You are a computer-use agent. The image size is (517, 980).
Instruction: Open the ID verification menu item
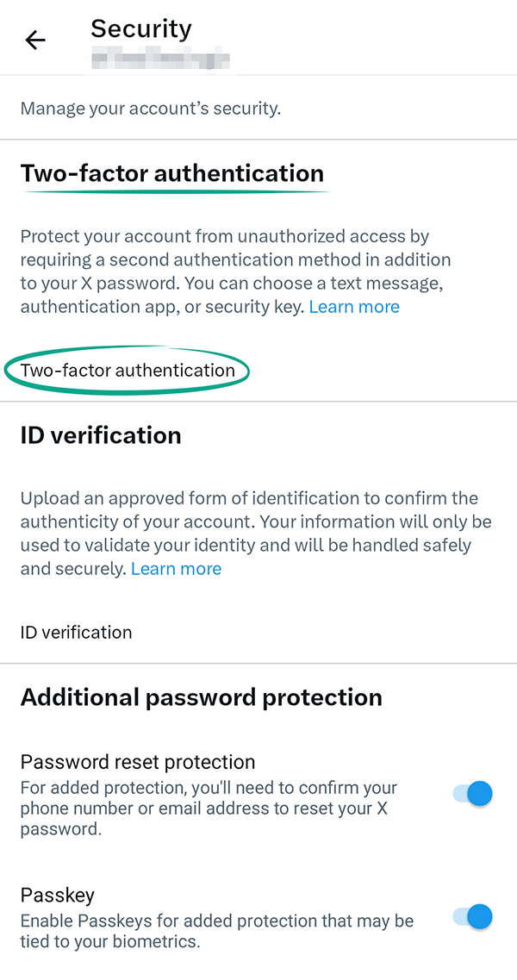point(77,633)
